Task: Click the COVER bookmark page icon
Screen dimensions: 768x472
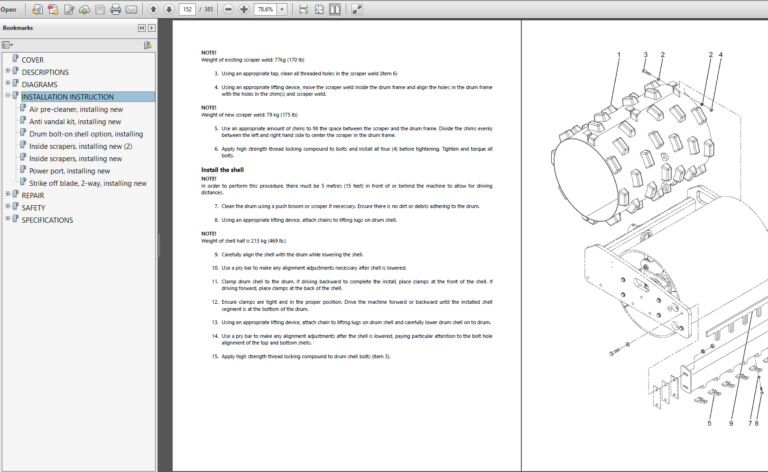Action: pyautogui.click(x=16, y=59)
